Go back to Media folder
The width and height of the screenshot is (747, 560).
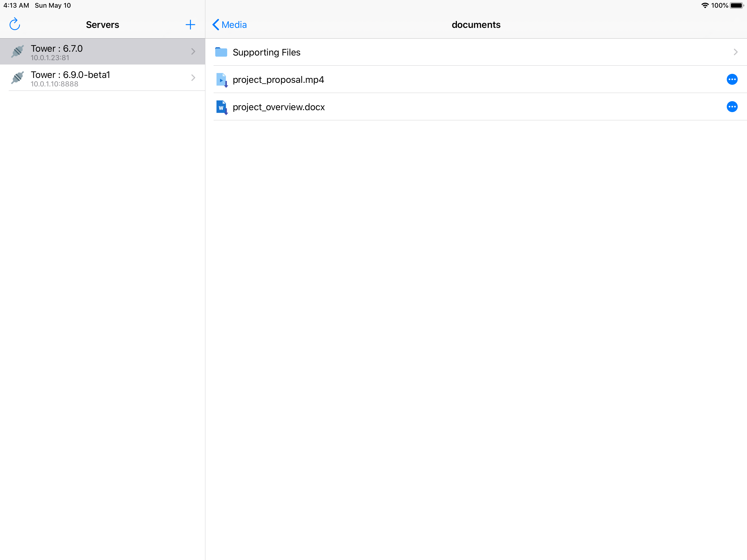[234, 25]
